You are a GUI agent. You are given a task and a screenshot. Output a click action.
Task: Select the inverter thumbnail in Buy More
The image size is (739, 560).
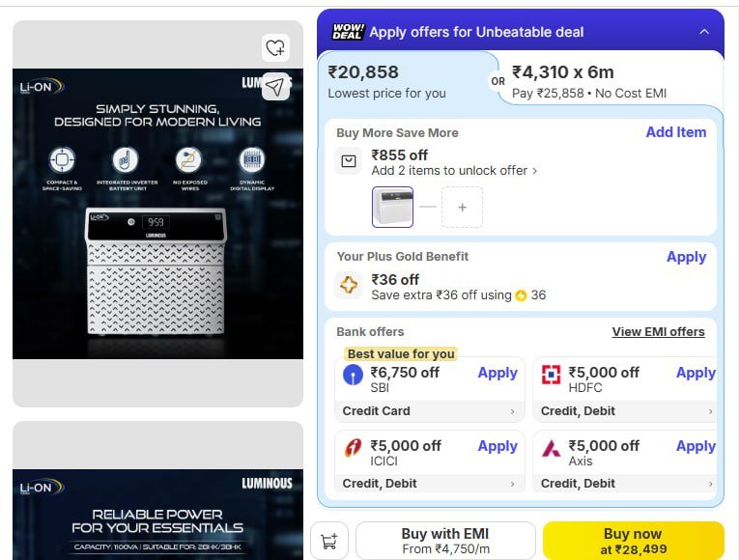pos(393,207)
